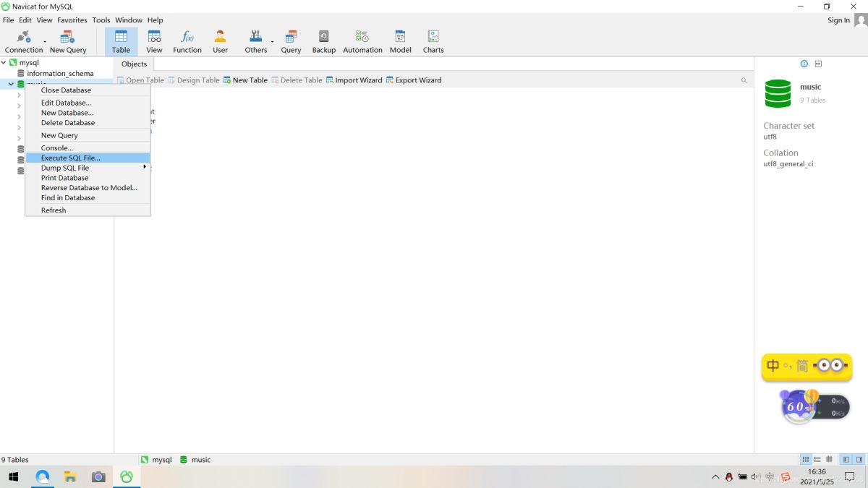Open the Others dropdown arrow
Image resolution: width=868 pixels, height=488 pixels.
coord(273,42)
